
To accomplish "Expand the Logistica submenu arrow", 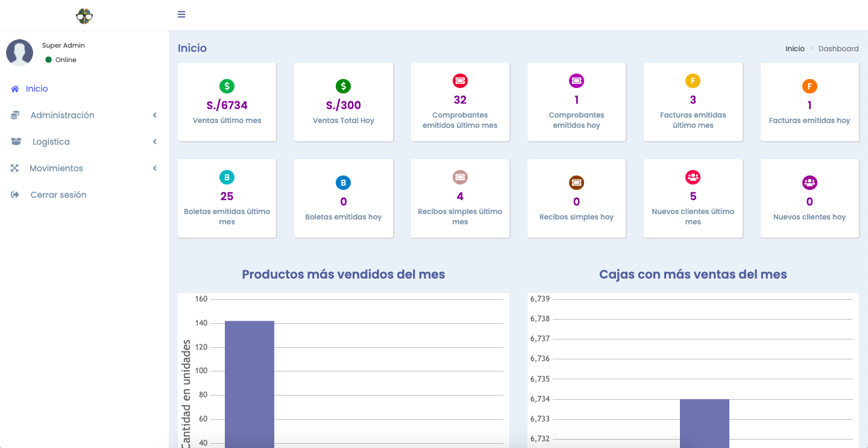I will 154,142.
